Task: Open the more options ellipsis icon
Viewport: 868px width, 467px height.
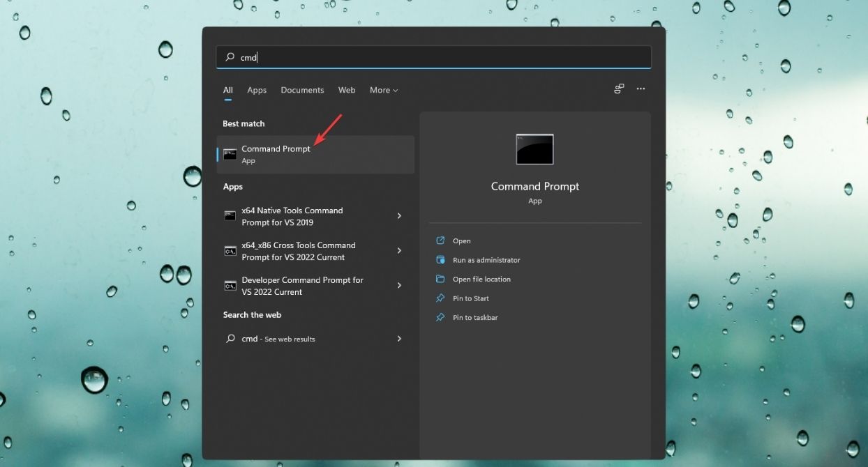Action: point(641,89)
